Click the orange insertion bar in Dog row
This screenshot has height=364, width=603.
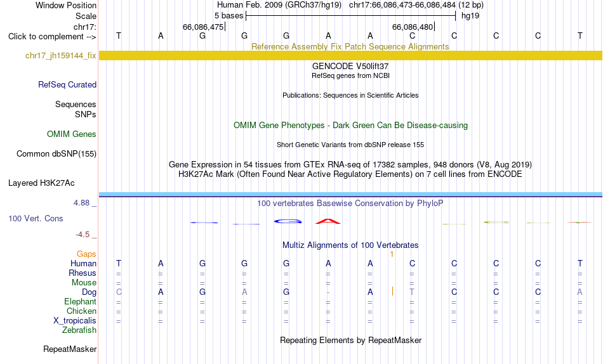click(392, 291)
